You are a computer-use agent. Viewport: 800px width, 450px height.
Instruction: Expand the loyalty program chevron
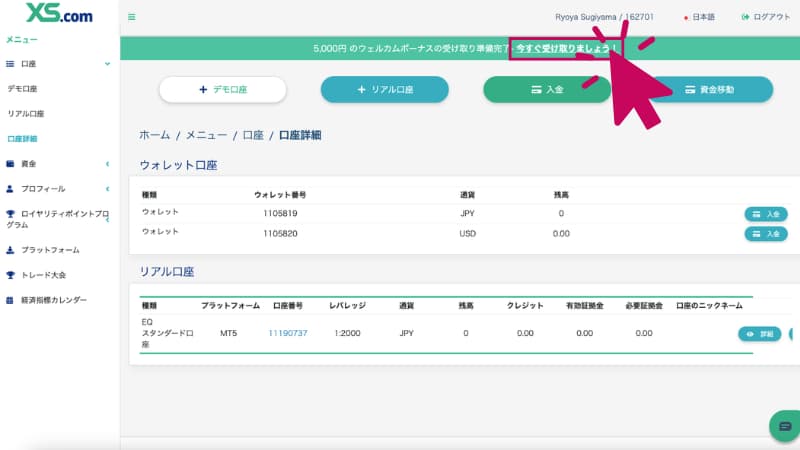(108, 220)
